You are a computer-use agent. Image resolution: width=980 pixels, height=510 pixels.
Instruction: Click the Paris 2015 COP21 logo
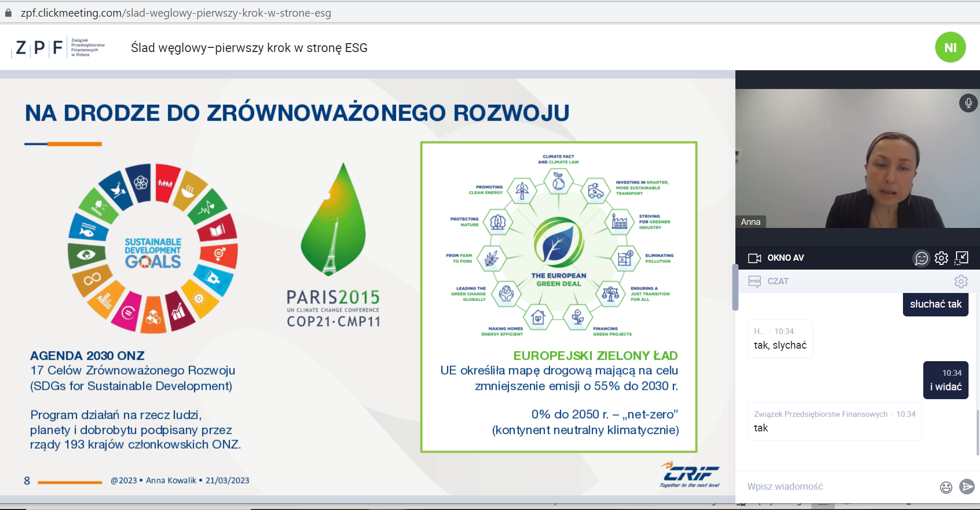point(333,245)
